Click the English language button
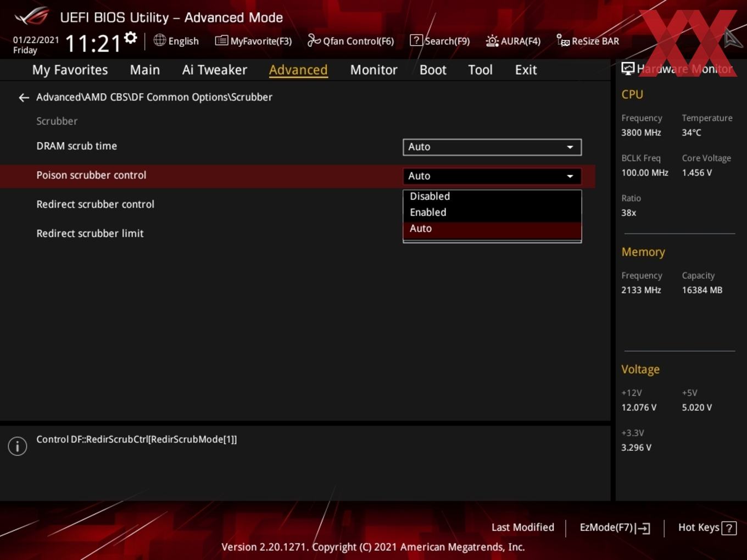 pyautogui.click(x=176, y=41)
